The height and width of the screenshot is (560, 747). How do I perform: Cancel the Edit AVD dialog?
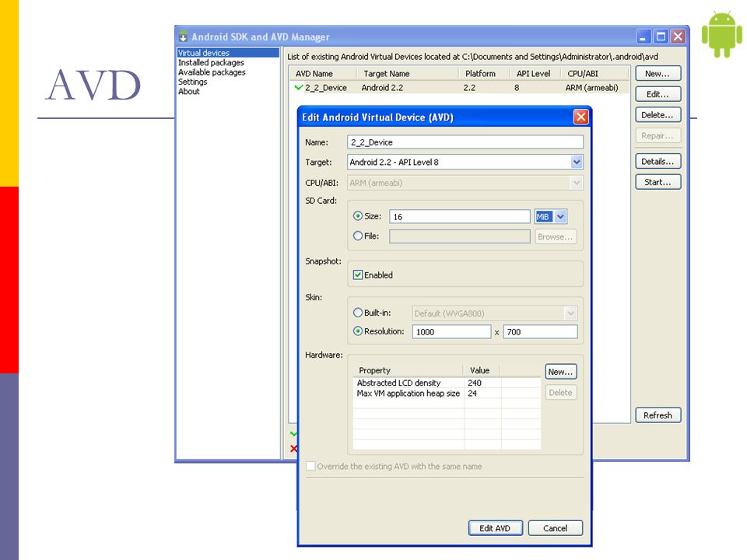[x=556, y=528]
